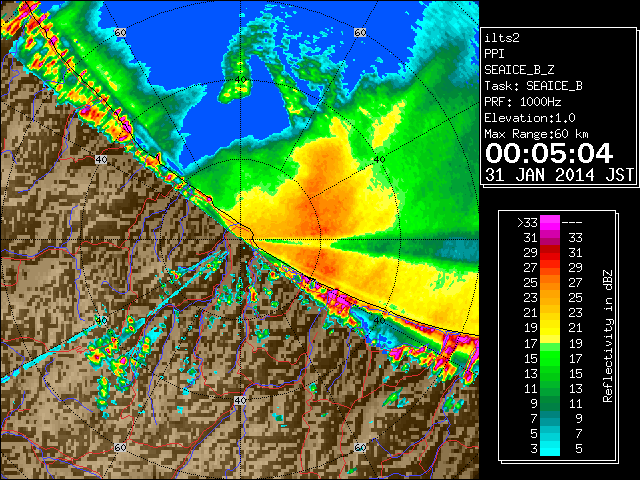Select the "Elevation:1.0" value
The height and width of the screenshot is (480, 640).
coord(529,118)
